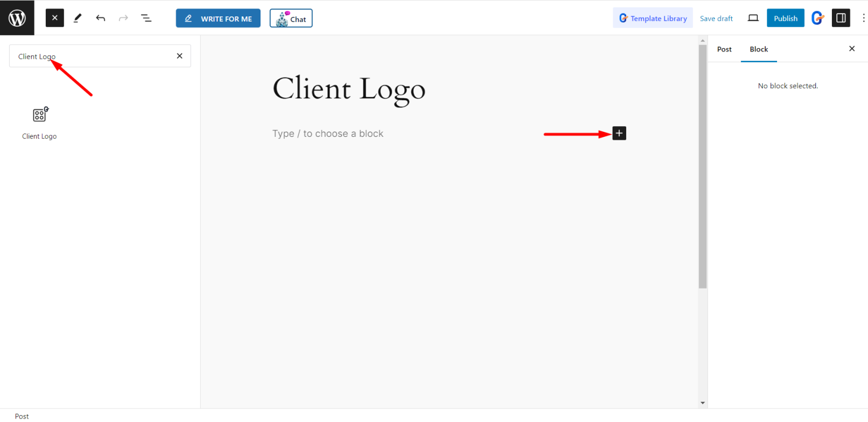Start a conversation with the Chat button
This screenshot has width=868, height=422.
point(290,18)
